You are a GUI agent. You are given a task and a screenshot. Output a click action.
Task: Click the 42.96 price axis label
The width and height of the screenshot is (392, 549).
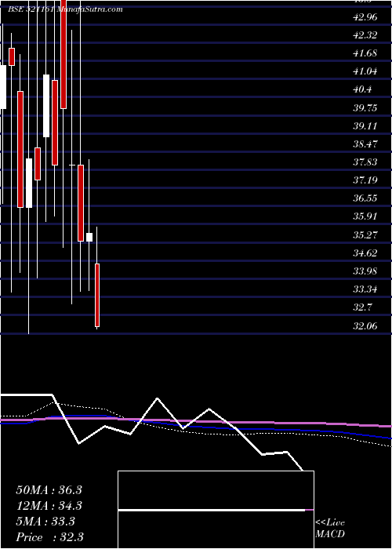coord(365,16)
